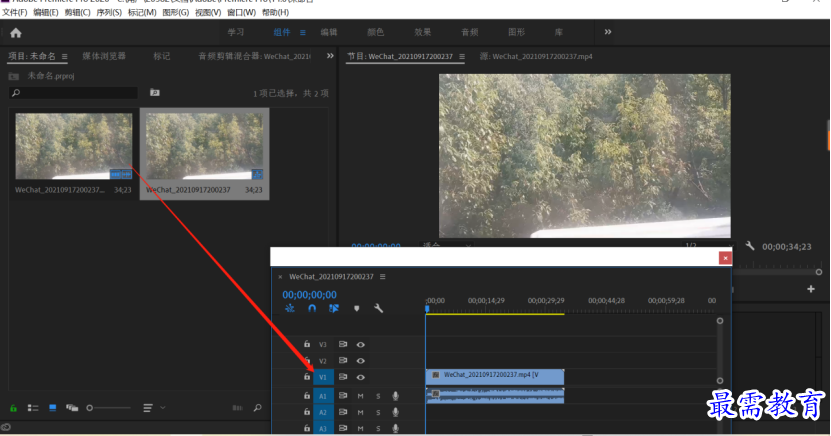
Task: Switch project panel to list view
Action: coord(33,408)
